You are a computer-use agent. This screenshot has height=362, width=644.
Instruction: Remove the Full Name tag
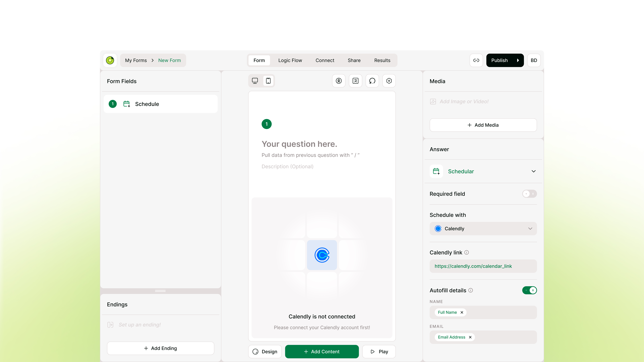click(462, 312)
